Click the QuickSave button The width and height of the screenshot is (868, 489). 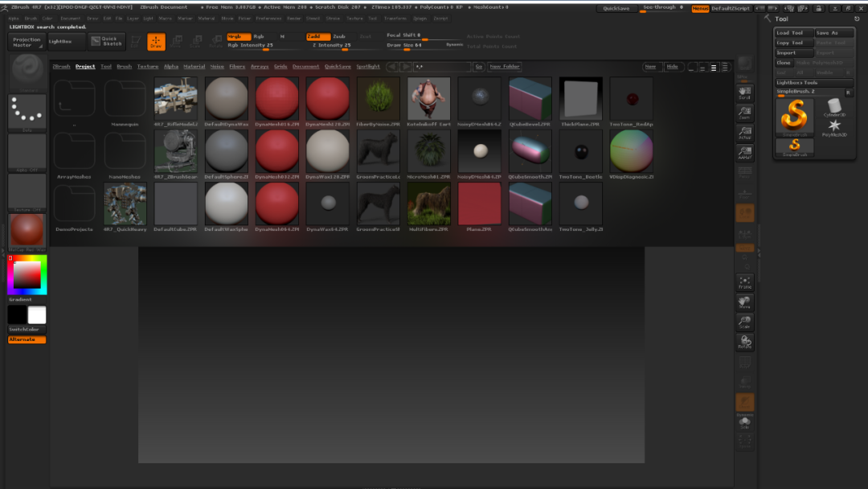pyautogui.click(x=616, y=8)
